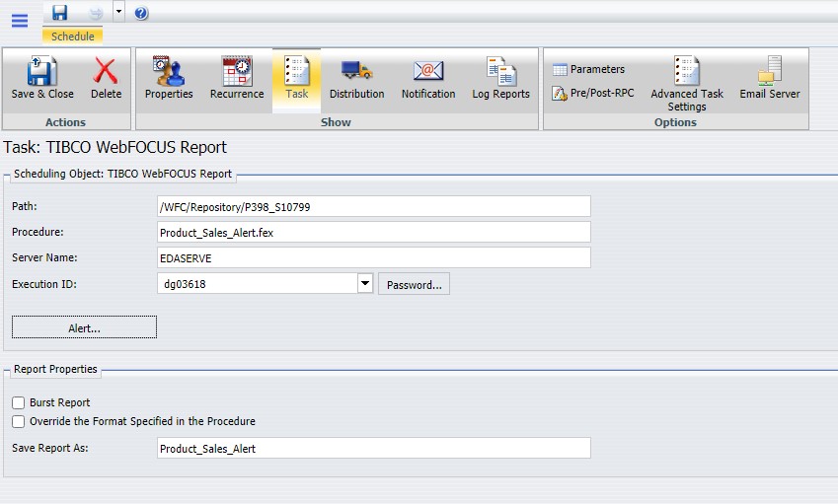The image size is (838, 504).
Task: Delete the schedule with red X
Action: (106, 79)
